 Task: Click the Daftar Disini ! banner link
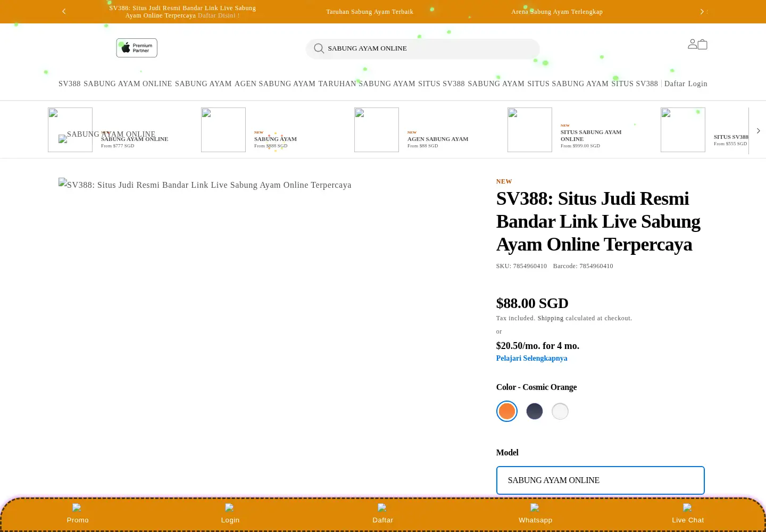point(219,15)
